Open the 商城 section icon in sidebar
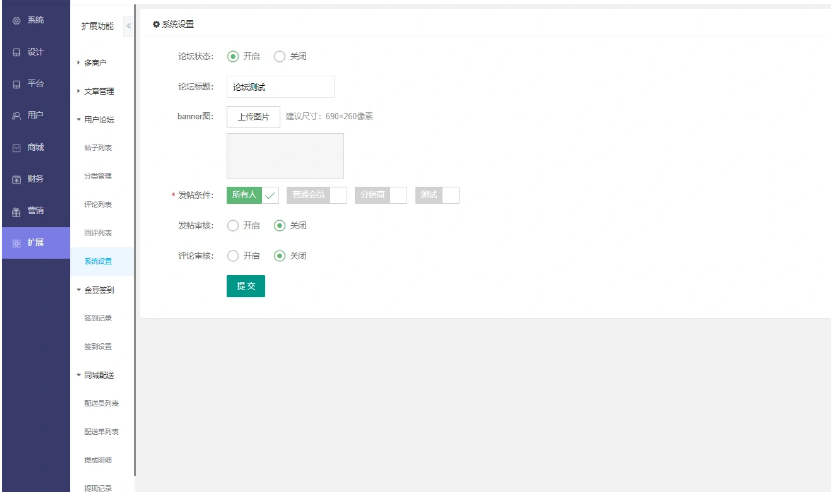 [x=16, y=147]
